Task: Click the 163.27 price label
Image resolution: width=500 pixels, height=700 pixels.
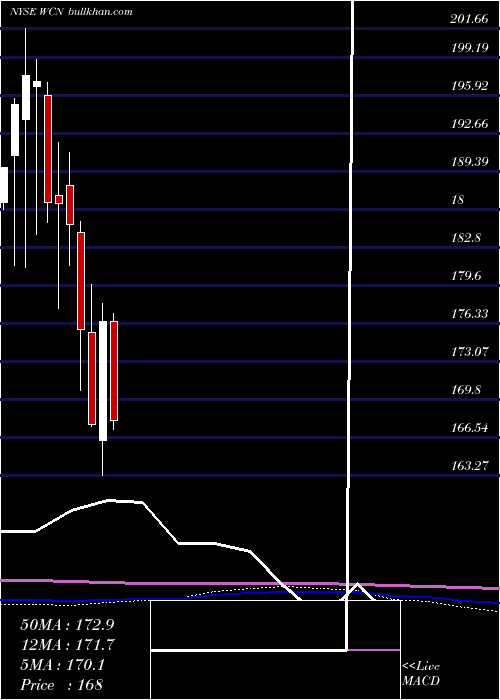Action: click(x=469, y=466)
